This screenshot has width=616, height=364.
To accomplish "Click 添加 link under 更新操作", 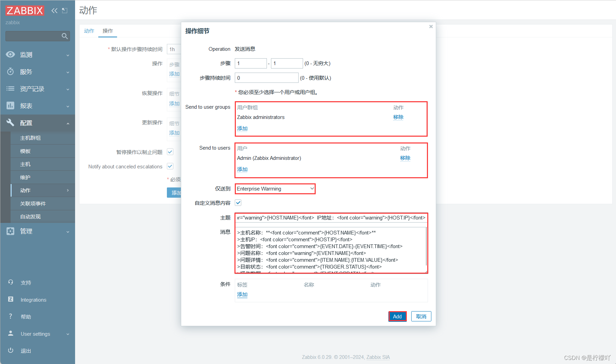I will click(174, 133).
